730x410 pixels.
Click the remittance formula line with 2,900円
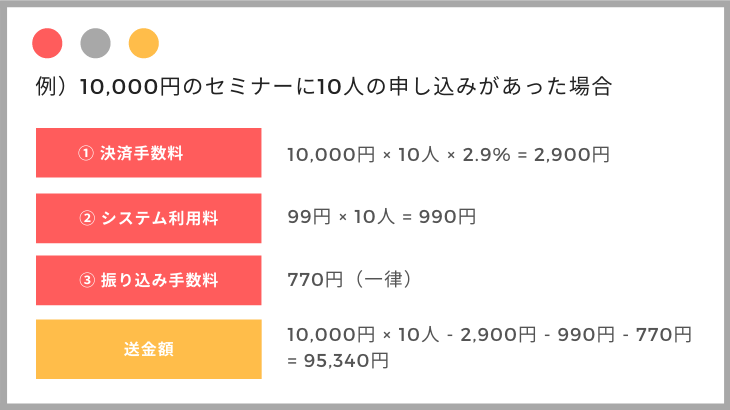(x=489, y=334)
